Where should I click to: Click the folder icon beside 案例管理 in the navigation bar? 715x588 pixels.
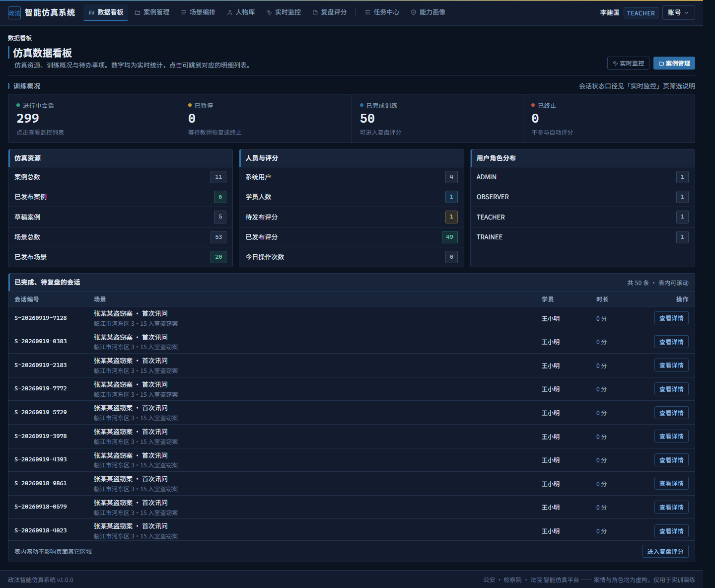click(138, 12)
